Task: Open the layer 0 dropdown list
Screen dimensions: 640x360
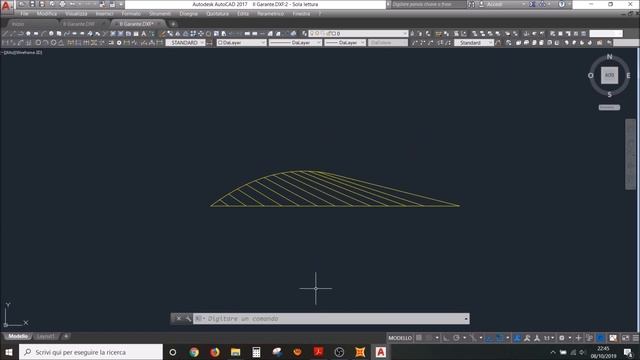Action: [358, 33]
